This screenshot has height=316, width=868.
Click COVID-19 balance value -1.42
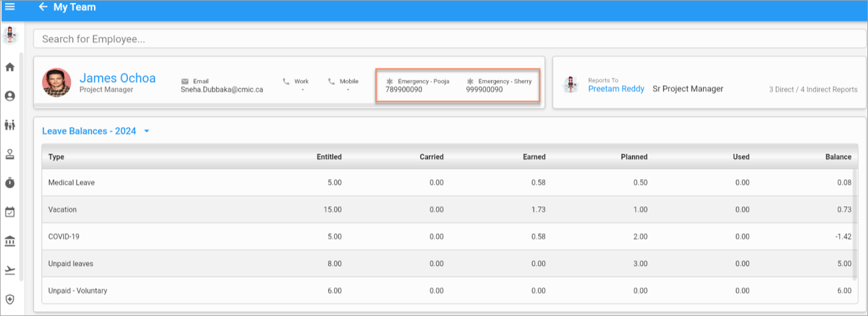click(x=843, y=237)
